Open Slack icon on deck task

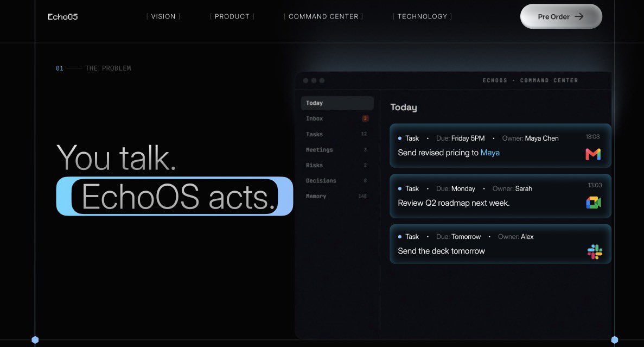tap(595, 251)
